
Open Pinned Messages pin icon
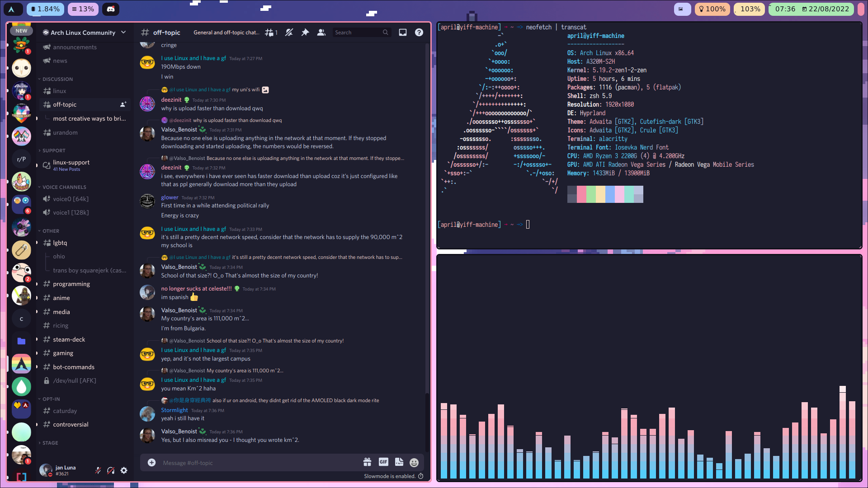coord(305,33)
